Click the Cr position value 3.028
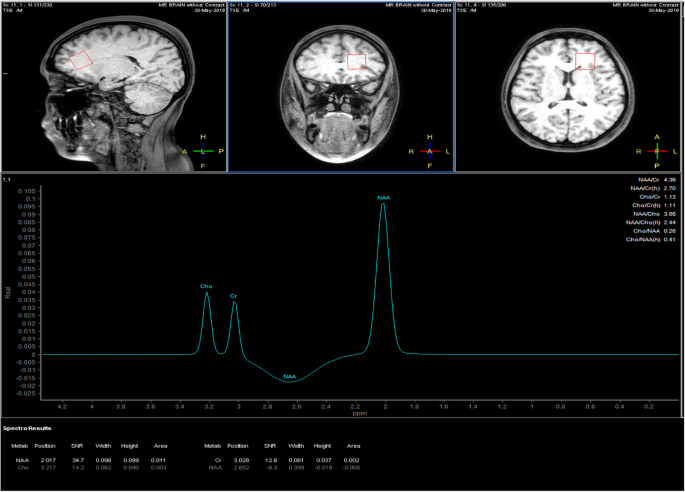This screenshot has height=492, width=685. point(241,460)
